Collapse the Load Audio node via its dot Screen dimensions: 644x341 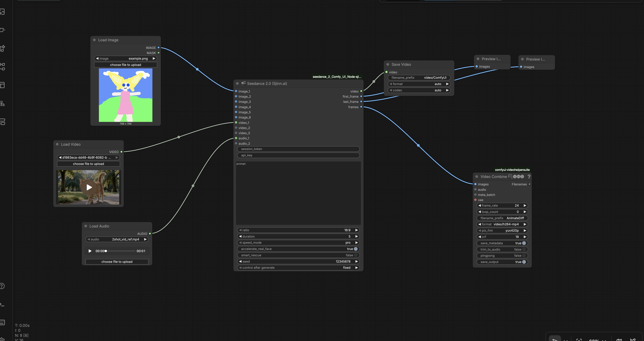(x=86, y=226)
